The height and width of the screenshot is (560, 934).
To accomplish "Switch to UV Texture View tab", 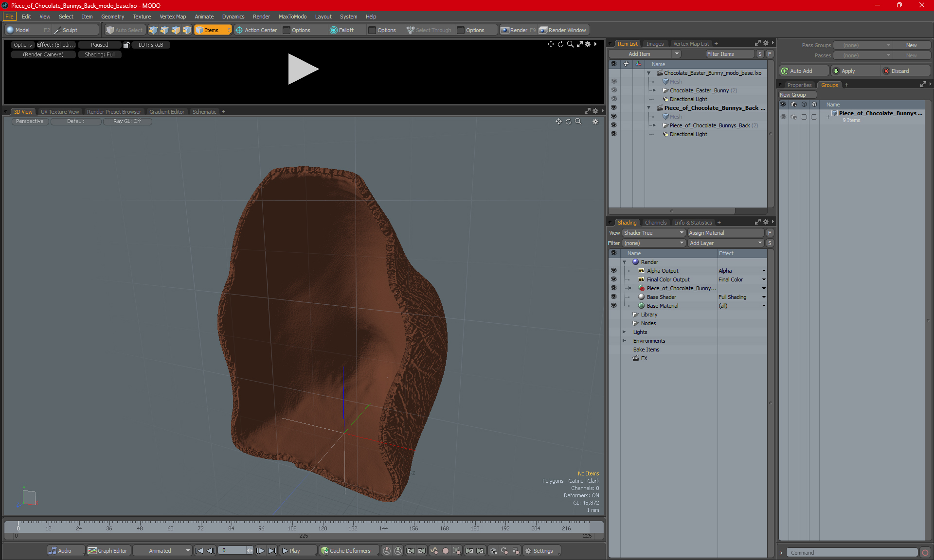I will coord(59,112).
